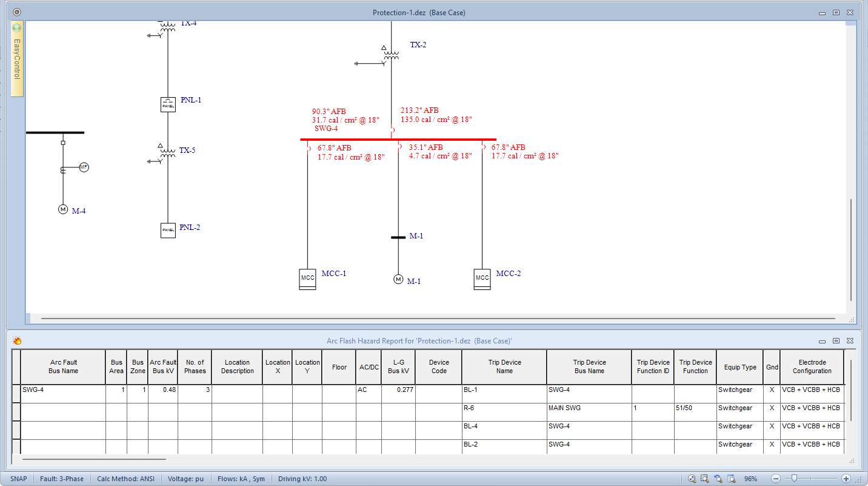Viewport: 868px width, 486px height.
Task: Click the MCC-2 feeder breaker symbol
Action: click(x=483, y=146)
